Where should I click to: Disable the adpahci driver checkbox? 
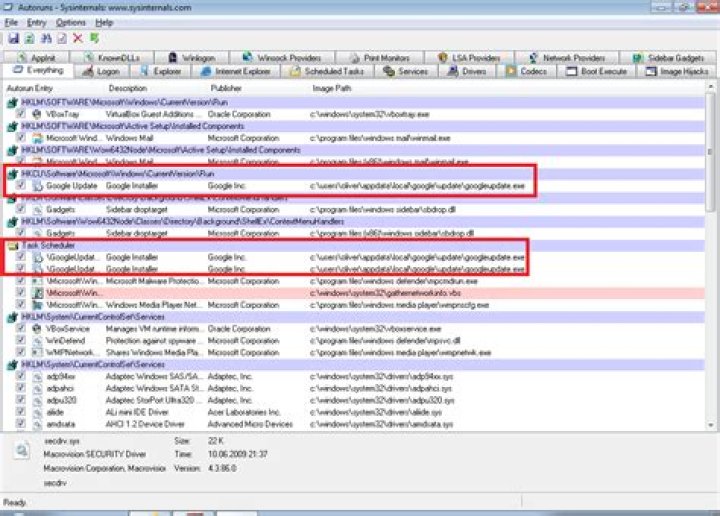21,388
